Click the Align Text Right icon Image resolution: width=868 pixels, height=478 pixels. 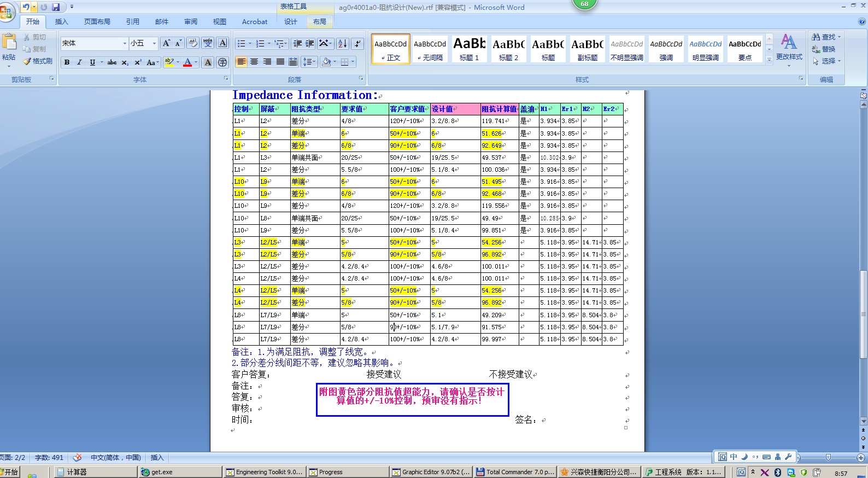coord(267,62)
